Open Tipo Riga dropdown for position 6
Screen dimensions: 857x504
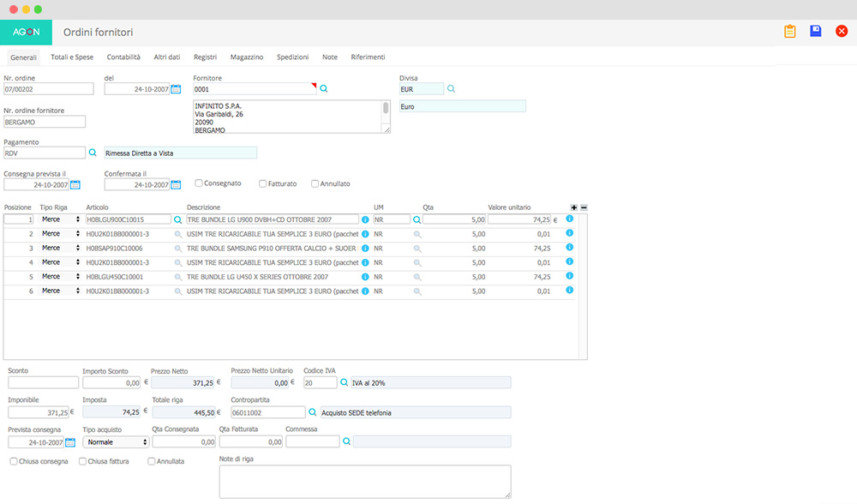[60, 291]
